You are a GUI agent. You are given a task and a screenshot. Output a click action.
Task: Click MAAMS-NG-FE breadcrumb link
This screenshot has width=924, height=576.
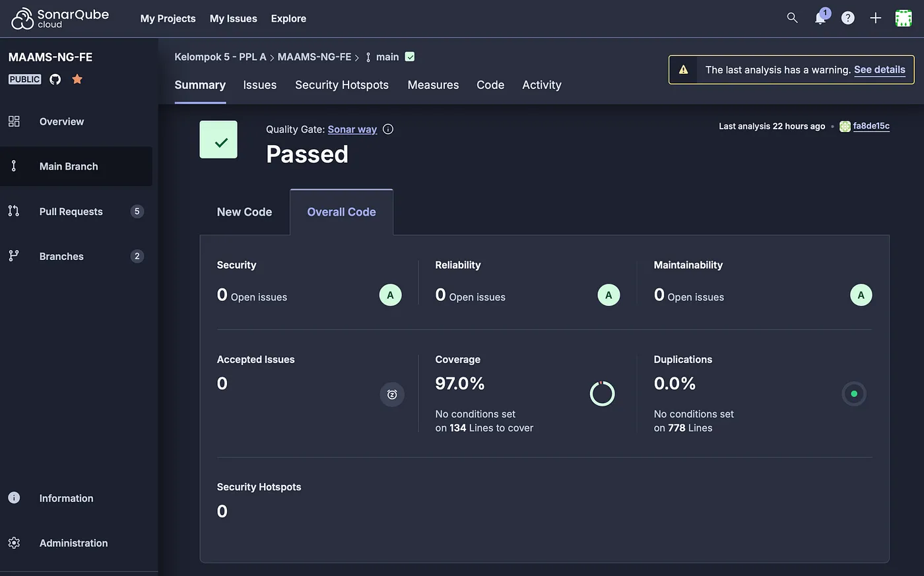(x=314, y=57)
